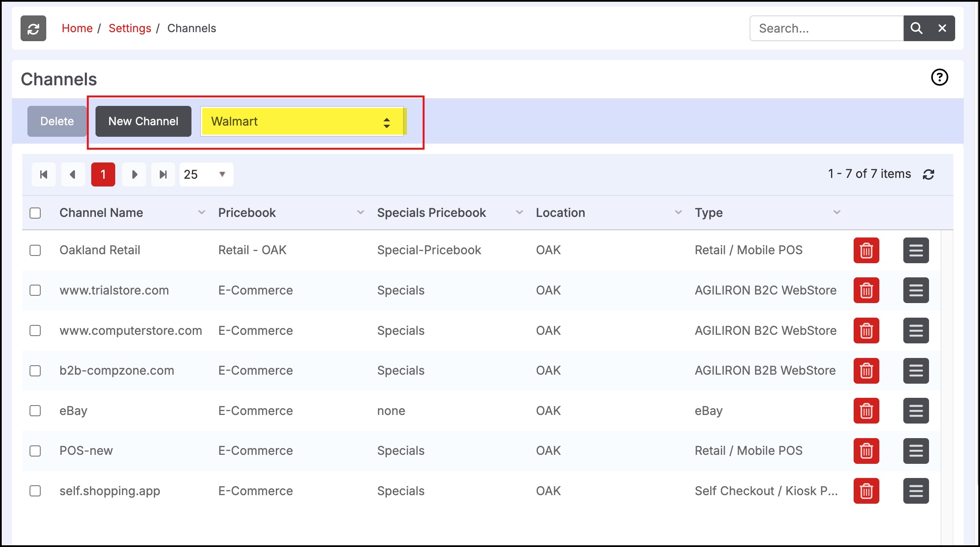Click the b2b-compzone.com channel name

click(117, 371)
